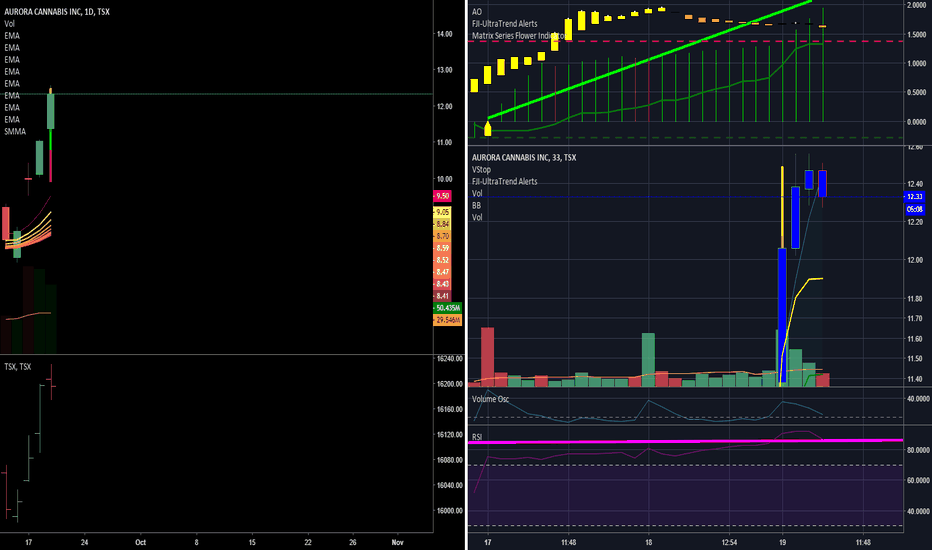This screenshot has height=550, width=932.
Task: Click the 16240.00 index axis label
Action: 449,359
